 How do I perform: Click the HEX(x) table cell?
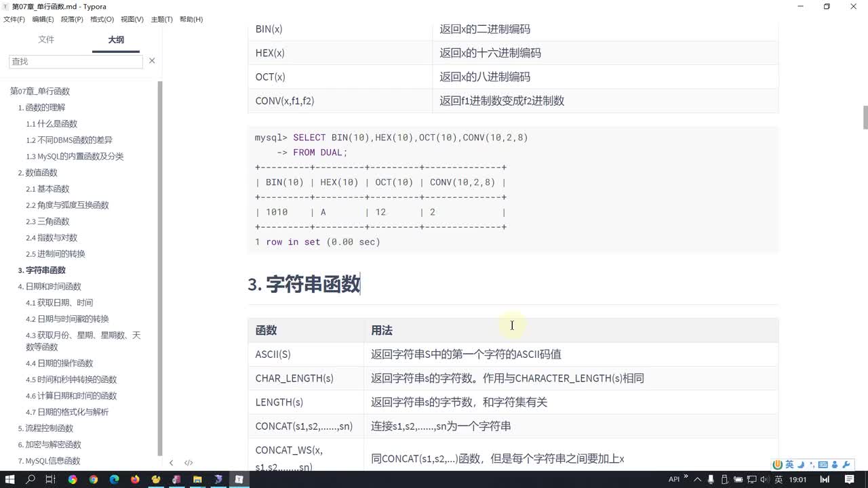coord(340,53)
